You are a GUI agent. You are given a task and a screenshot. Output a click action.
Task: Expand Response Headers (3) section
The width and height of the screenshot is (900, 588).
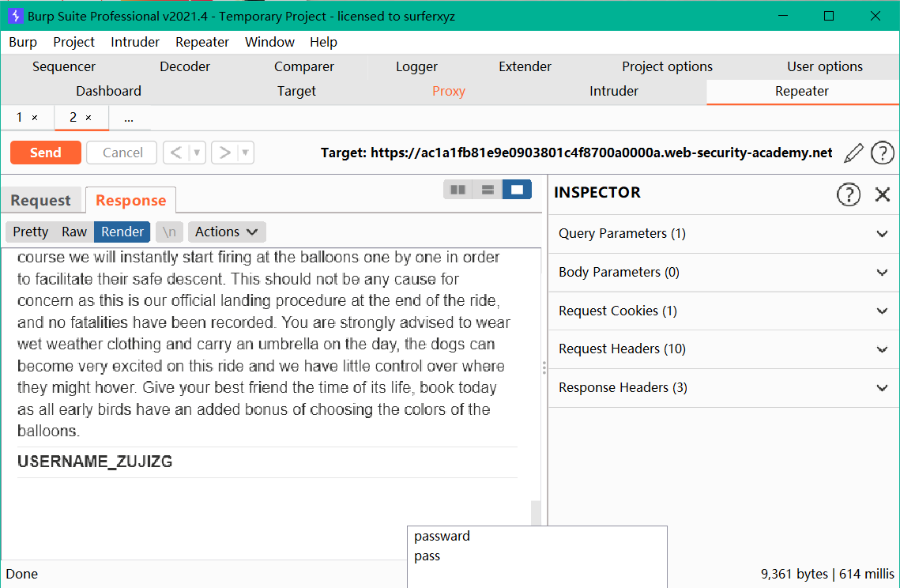tap(723, 387)
